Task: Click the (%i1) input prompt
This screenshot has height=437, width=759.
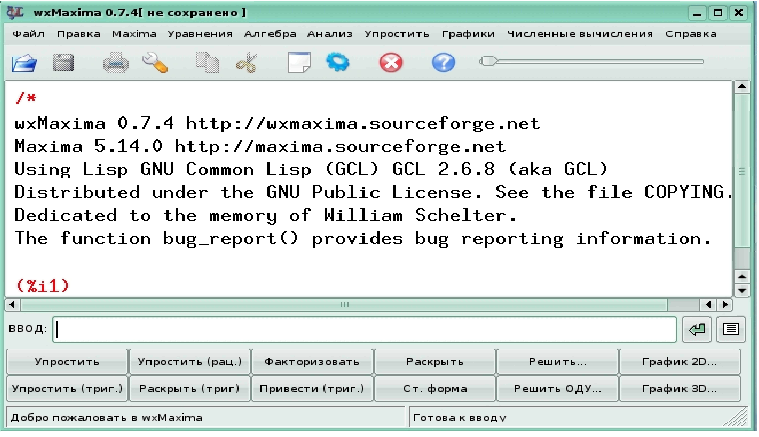Action: point(43,286)
